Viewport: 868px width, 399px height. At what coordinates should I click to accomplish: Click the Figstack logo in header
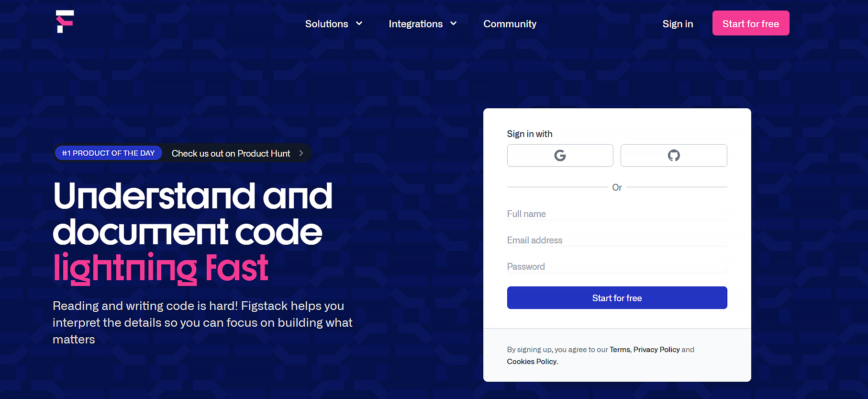pos(65,22)
